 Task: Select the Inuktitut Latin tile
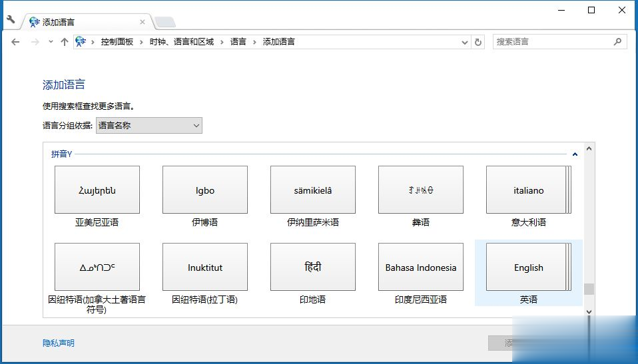coord(205,267)
